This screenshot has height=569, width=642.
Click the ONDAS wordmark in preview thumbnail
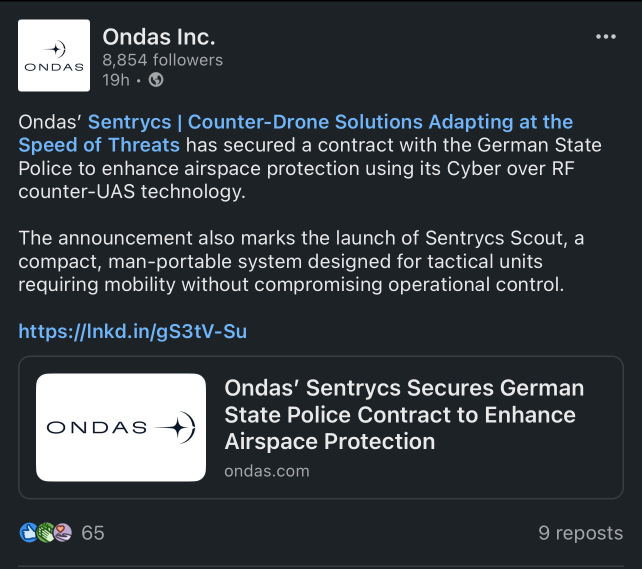click(97, 427)
